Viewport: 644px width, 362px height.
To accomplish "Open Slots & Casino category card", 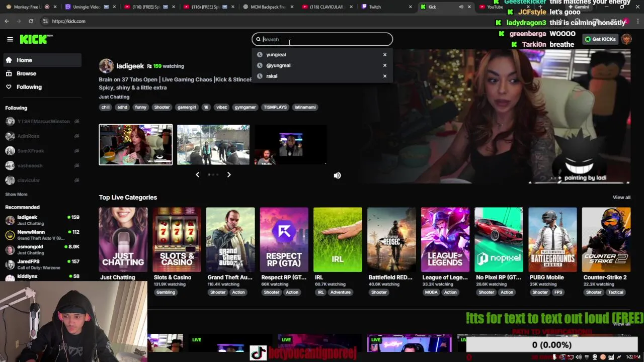I will 177,239.
